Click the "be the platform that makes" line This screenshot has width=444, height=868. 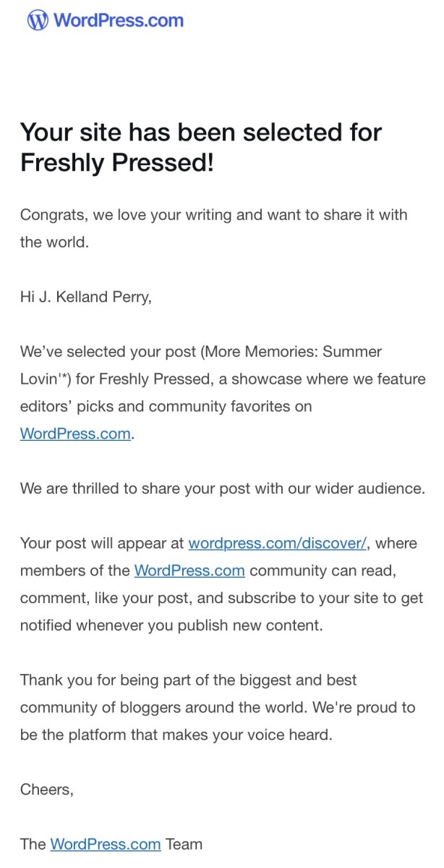[176, 735]
